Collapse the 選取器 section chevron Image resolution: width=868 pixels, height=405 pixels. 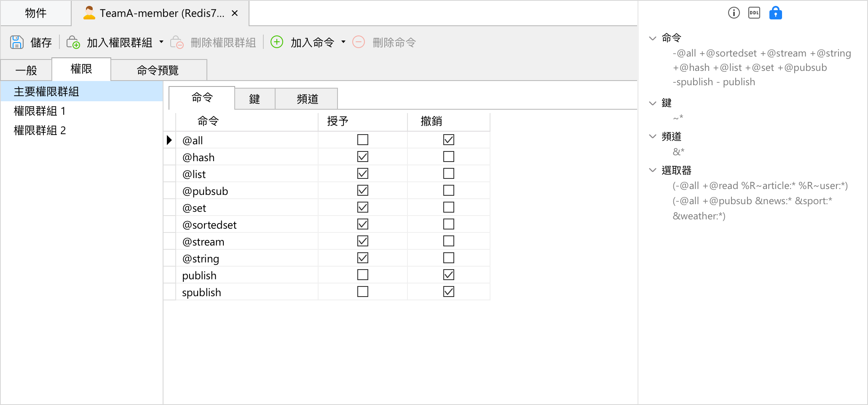(653, 170)
